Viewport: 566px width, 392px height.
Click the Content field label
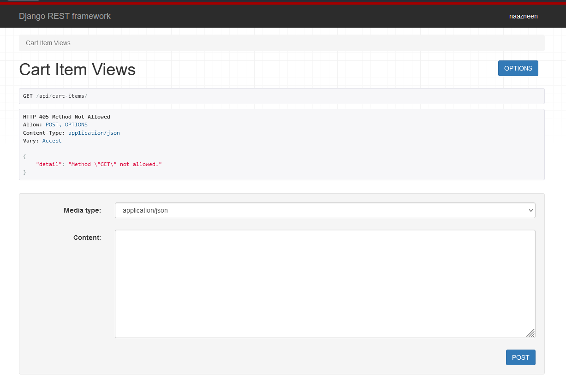[87, 238]
